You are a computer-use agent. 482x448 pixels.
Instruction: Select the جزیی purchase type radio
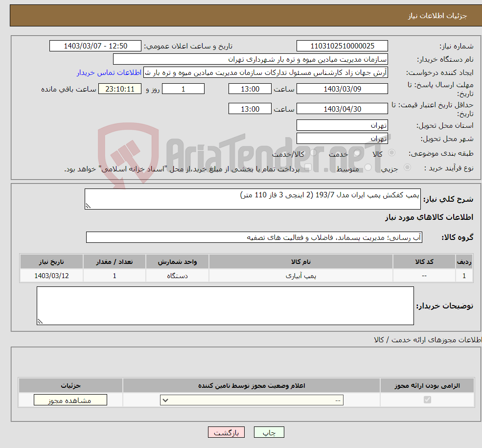[407, 167]
